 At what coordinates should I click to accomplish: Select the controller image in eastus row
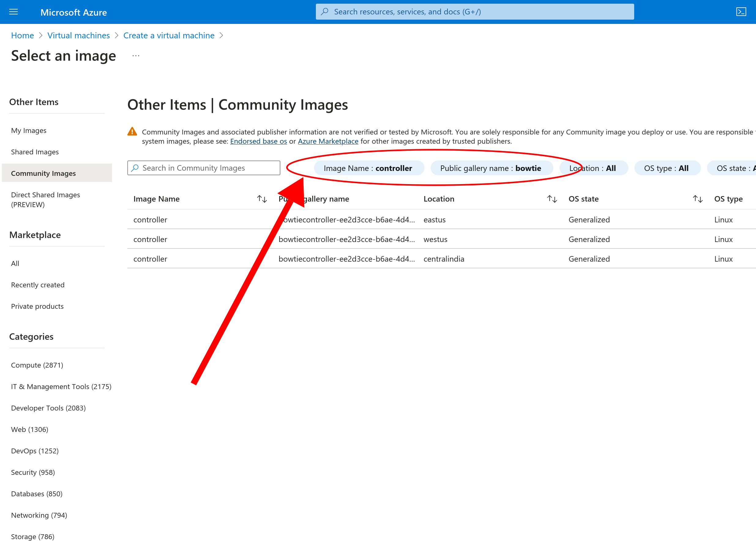point(150,220)
